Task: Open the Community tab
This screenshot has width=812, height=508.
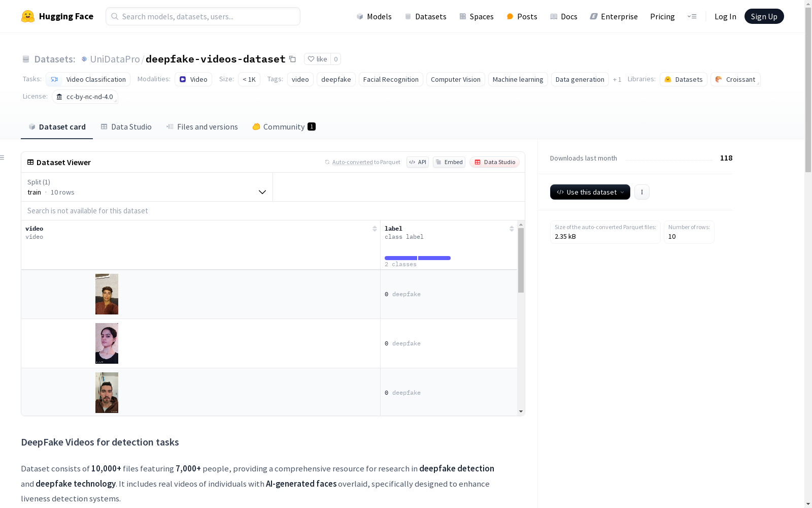Action: point(284,127)
